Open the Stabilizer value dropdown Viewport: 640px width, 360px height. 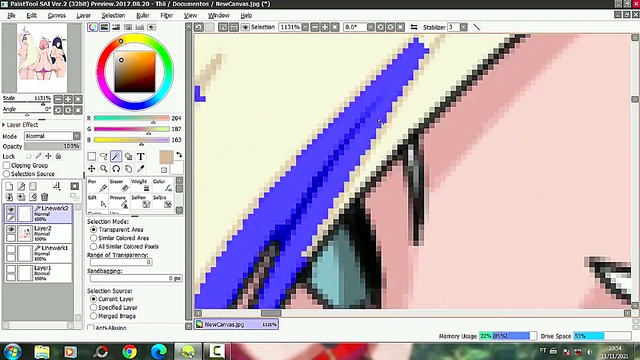coord(463,27)
